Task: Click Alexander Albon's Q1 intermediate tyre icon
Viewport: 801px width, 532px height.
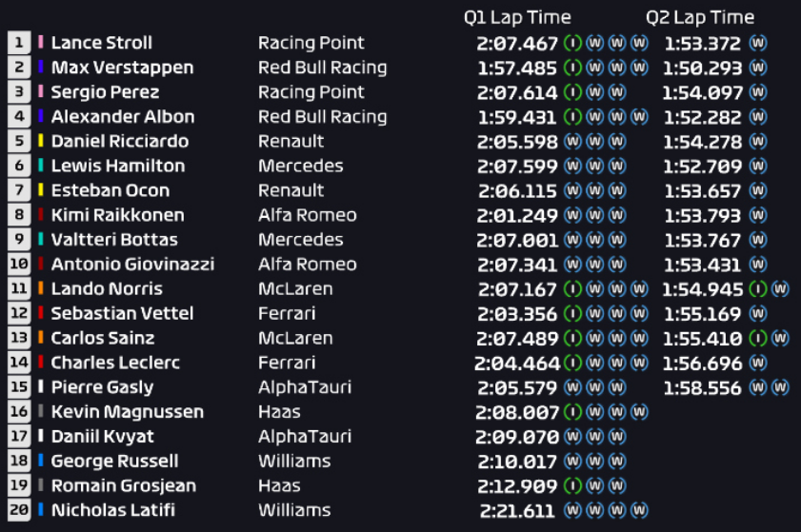Action: tap(572, 117)
